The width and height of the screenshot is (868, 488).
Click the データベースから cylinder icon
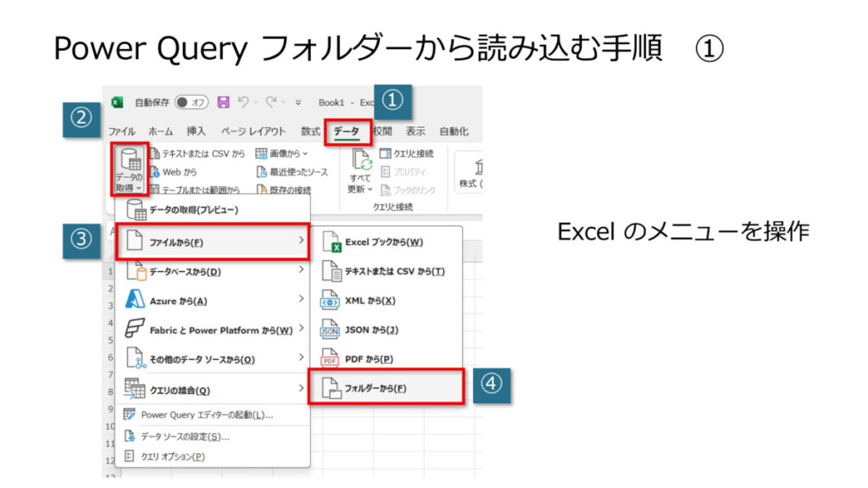click(x=136, y=271)
